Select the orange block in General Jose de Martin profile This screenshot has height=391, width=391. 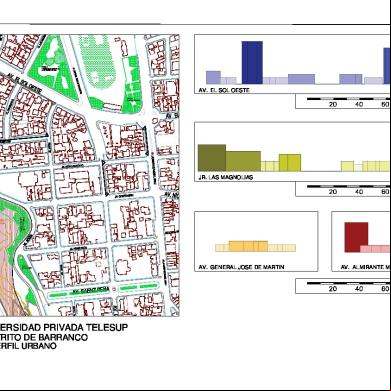click(248, 246)
